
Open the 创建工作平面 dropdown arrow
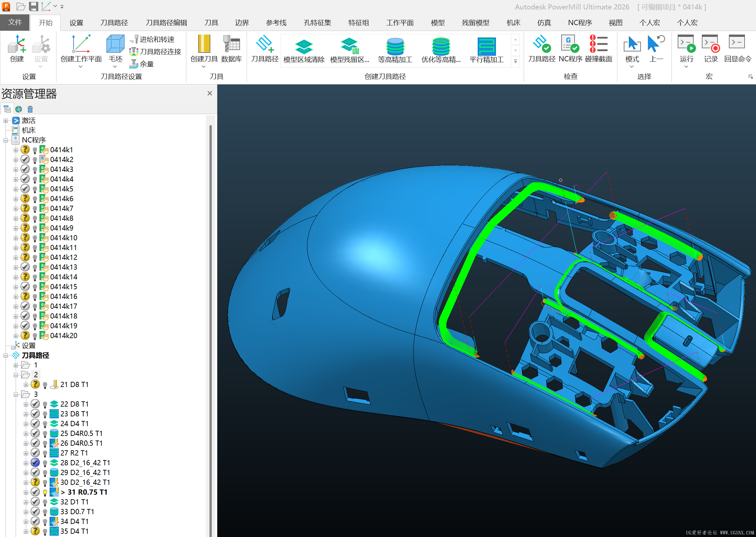pyautogui.click(x=81, y=67)
